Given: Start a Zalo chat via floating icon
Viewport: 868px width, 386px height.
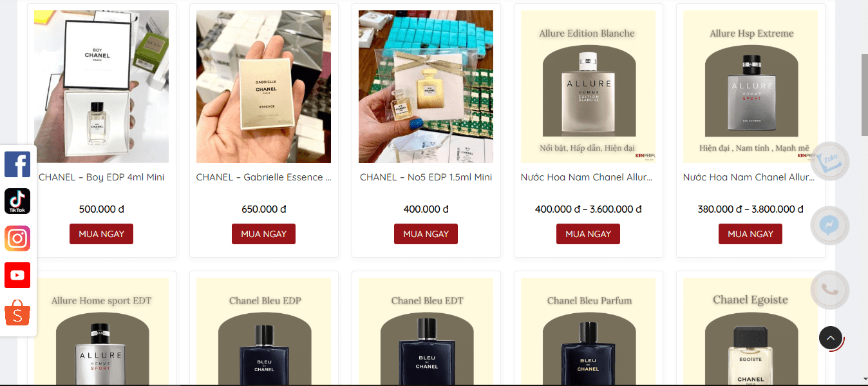Looking at the screenshot, I should pyautogui.click(x=829, y=161).
